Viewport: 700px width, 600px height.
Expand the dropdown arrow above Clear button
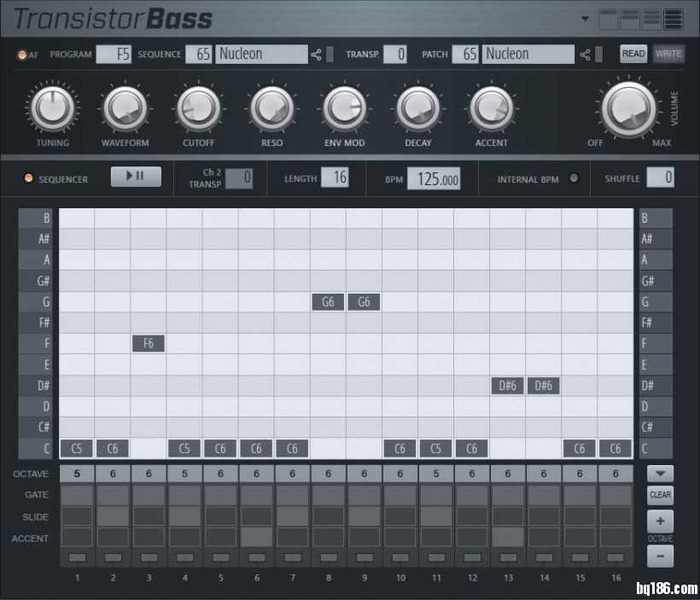(x=660, y=473)
